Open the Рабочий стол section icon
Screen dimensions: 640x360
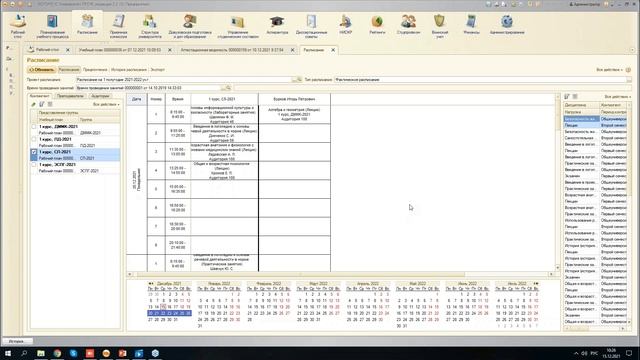[18, 25]
